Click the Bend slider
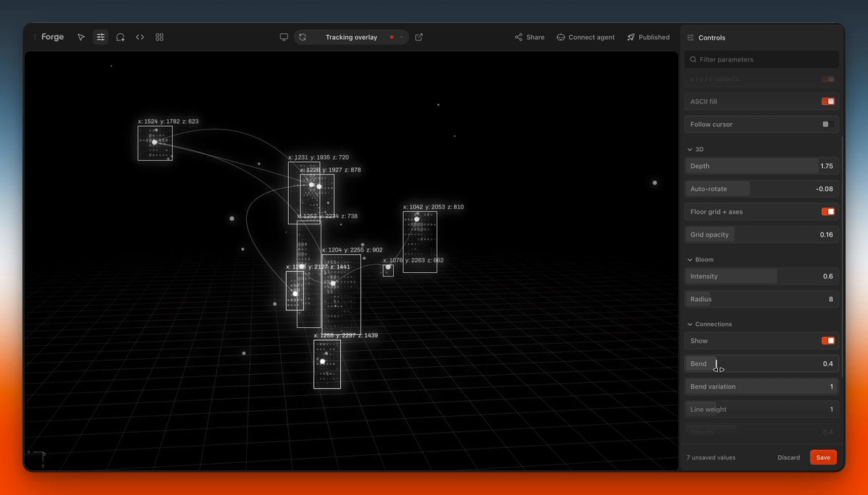Viewport: 868px width, 495px height. [x=762, y=363]
